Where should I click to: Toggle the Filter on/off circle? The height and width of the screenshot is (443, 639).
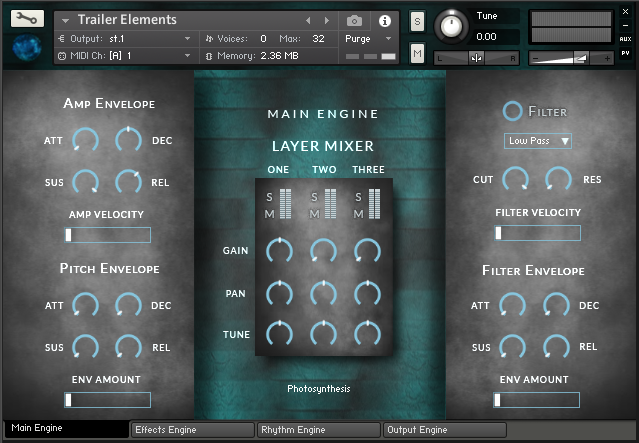(x=512, y=111)
